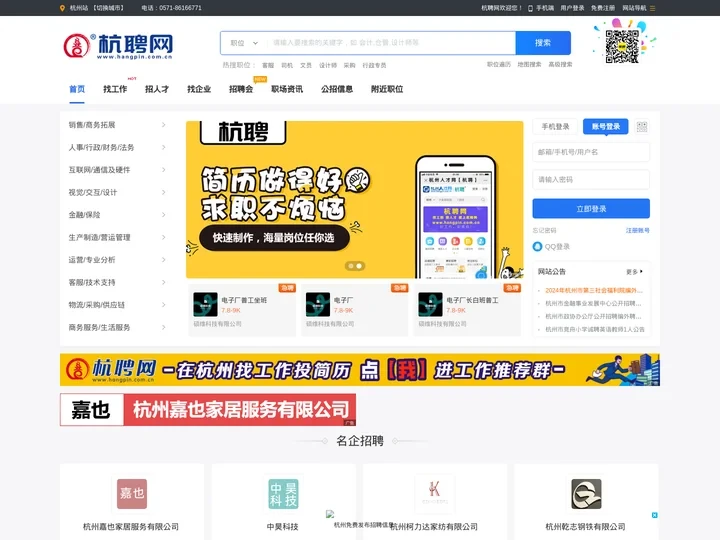Click 用户登录 in top bar

[x=572, y=8]
